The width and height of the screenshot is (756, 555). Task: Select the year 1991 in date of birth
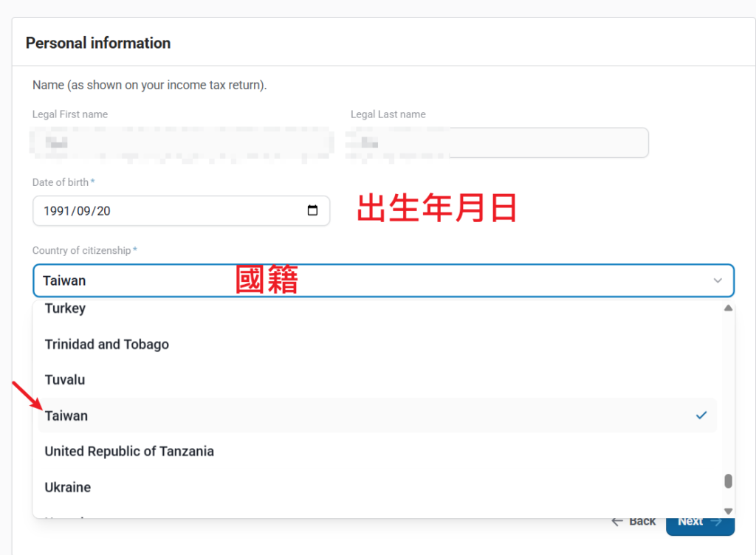pos(56,211)
